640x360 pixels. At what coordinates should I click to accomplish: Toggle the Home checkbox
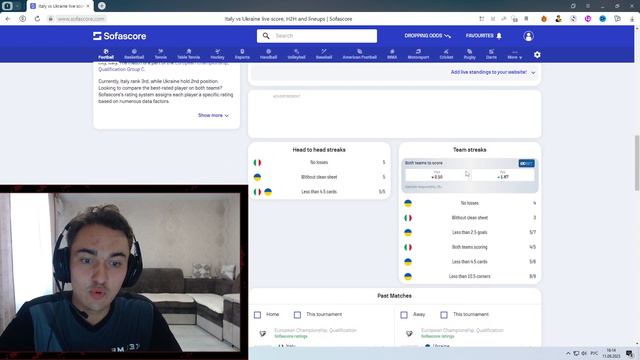(x=257, y=315)
